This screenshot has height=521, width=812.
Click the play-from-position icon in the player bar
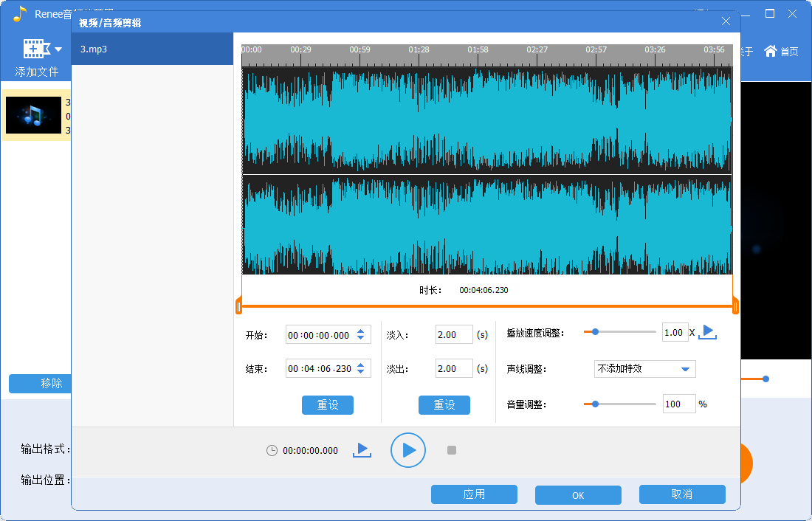(x=362, y=450)
